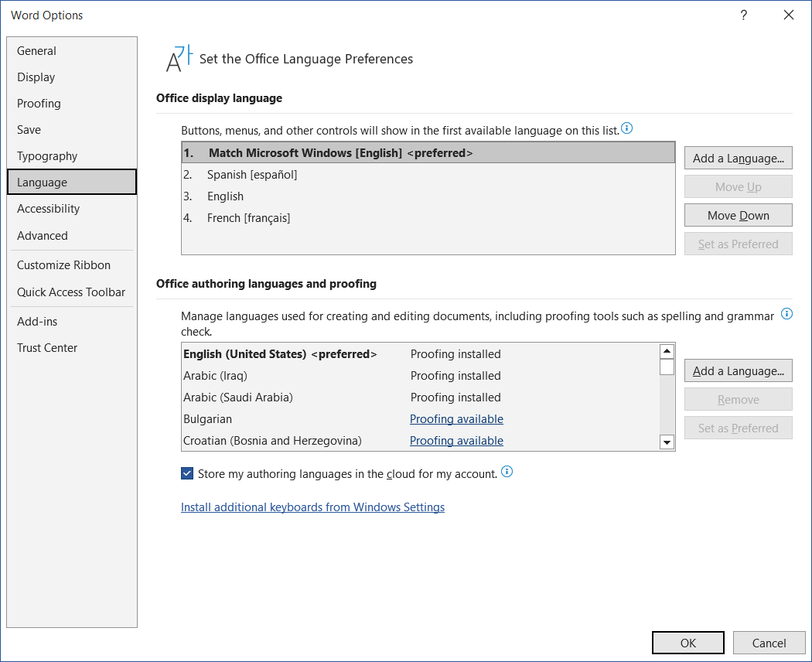Viewport: 812px width, 662px height.
Task: Click Move Down button
Action: [x=738, y=215]
